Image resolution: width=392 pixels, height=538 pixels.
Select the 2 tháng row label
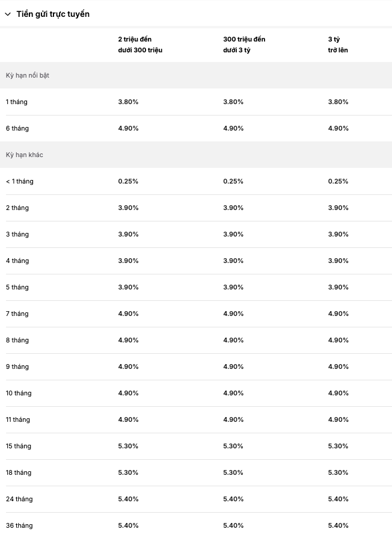pos(17,208)
